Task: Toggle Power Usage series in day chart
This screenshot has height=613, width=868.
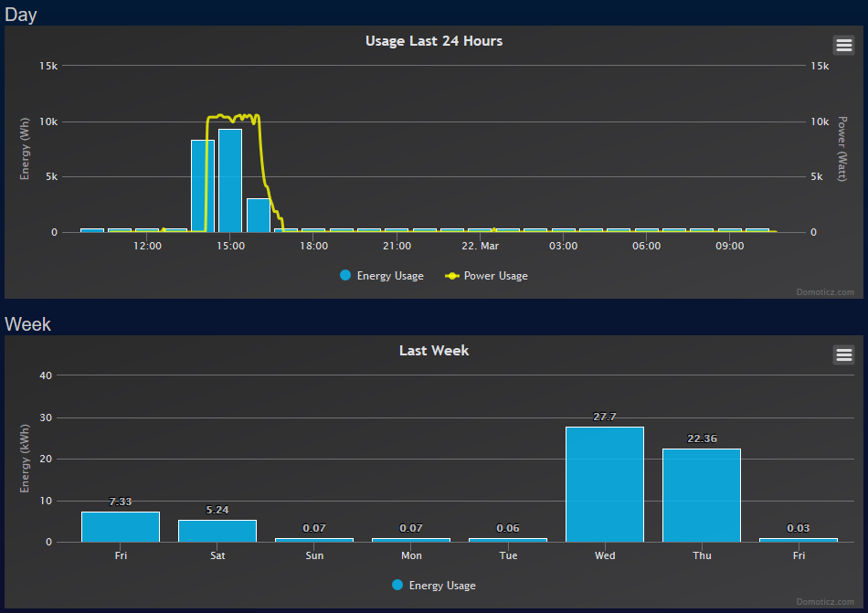Action: (495, 276)
